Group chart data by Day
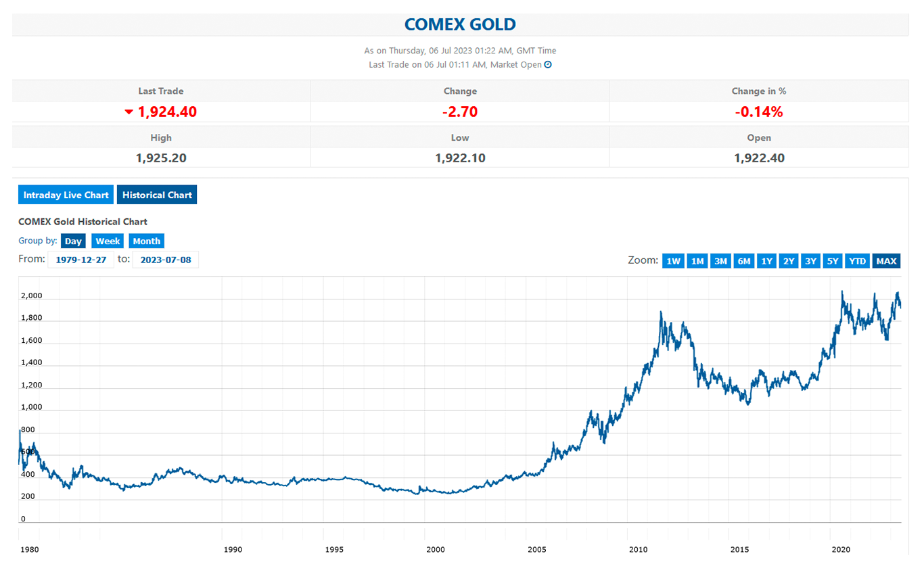924x568 pixels. tap(73, 241)
